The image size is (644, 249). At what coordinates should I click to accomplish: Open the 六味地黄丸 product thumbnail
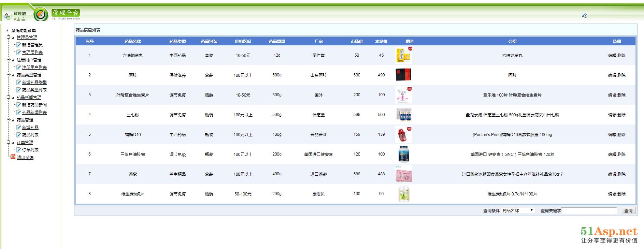point(403,55)
